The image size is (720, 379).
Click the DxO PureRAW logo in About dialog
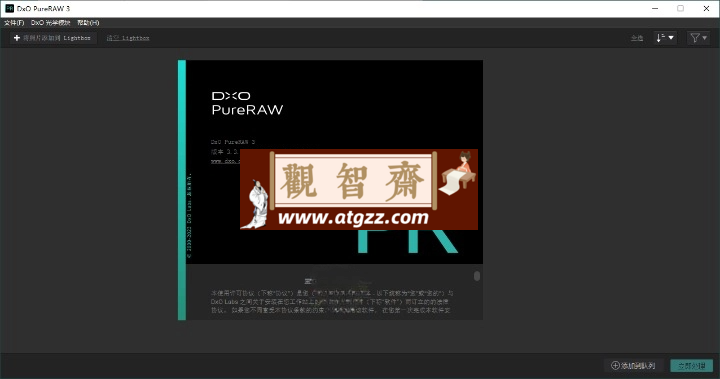247,103
